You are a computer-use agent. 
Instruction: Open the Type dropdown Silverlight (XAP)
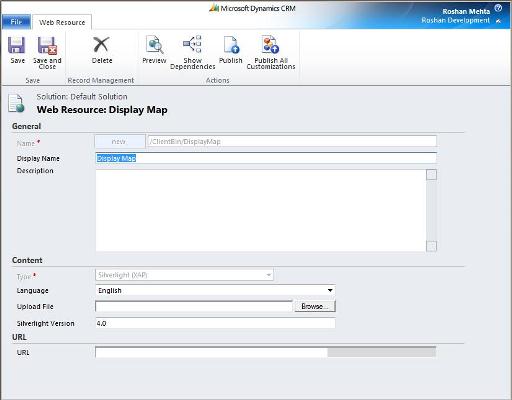[x=184, y=275]
